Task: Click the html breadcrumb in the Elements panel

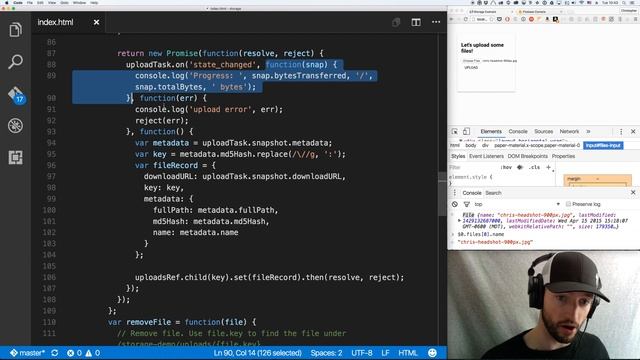Action: click(455, 145)
